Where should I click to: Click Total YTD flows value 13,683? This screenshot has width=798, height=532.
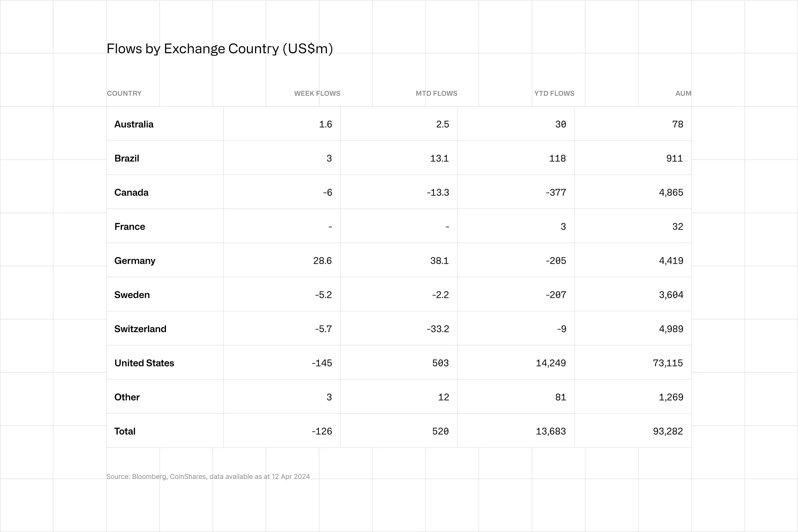click(550, 431)
